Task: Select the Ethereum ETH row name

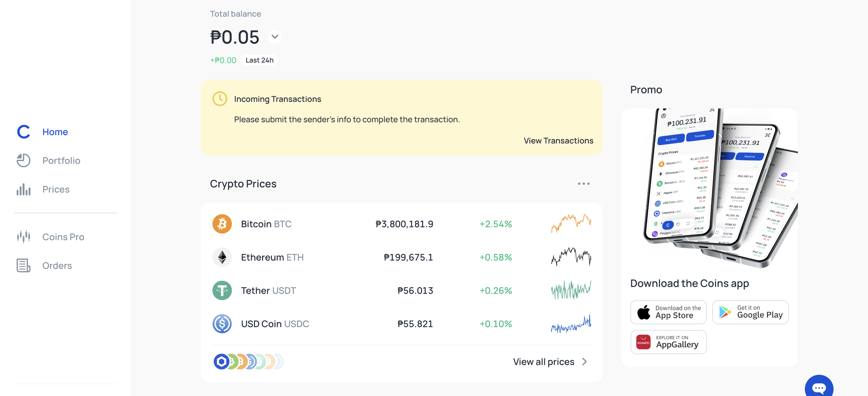Action: coord(272,257)
